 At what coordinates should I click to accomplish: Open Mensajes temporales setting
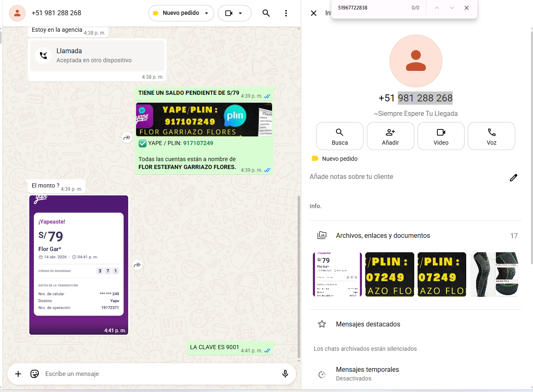pyautogui.click(x=367, y=373)
